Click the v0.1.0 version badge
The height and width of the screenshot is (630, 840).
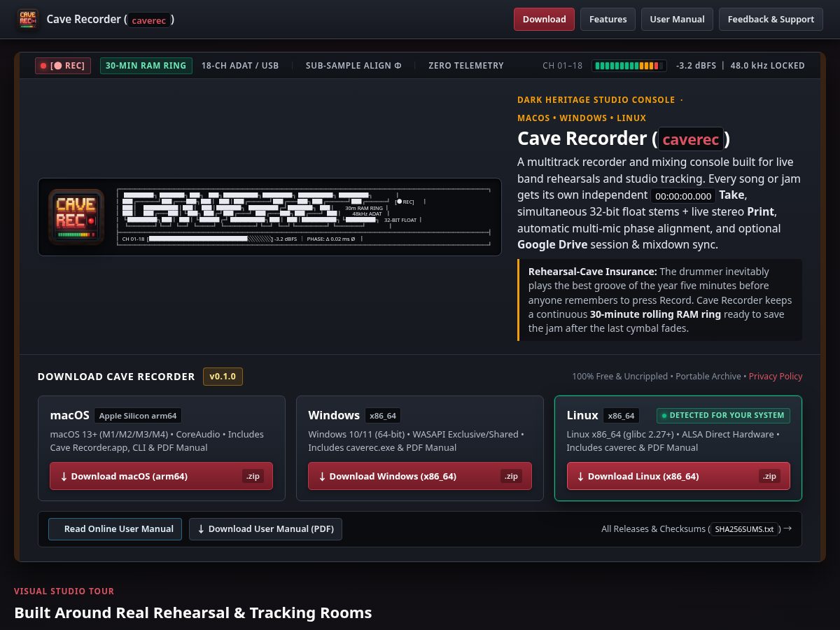click(223, 377)
